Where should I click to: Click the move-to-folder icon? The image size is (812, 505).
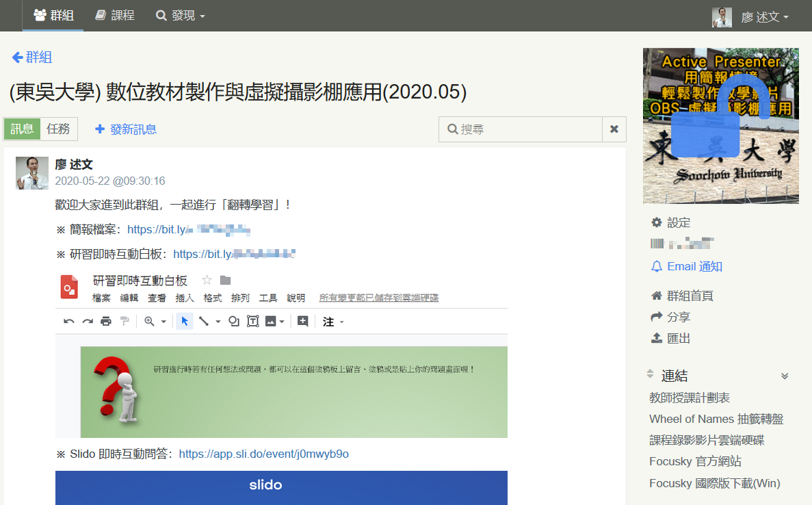pos(225,280)
